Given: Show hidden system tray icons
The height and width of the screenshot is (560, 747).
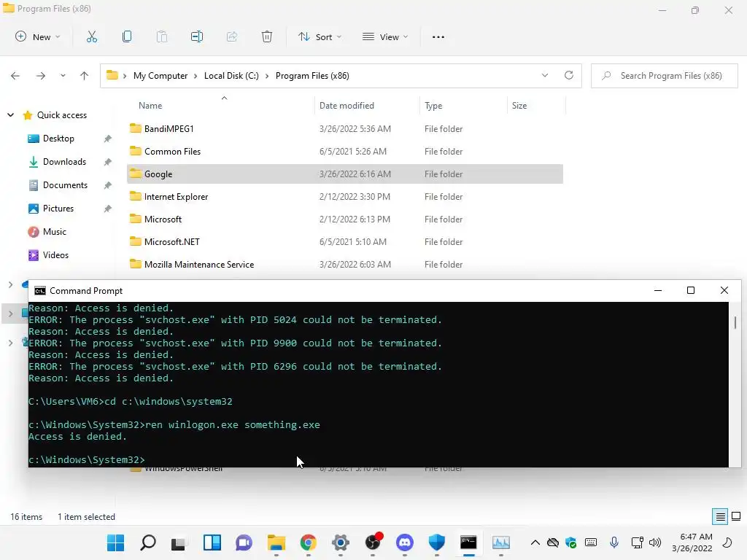Looking at the screenshot, I should [x=535, y=542].
